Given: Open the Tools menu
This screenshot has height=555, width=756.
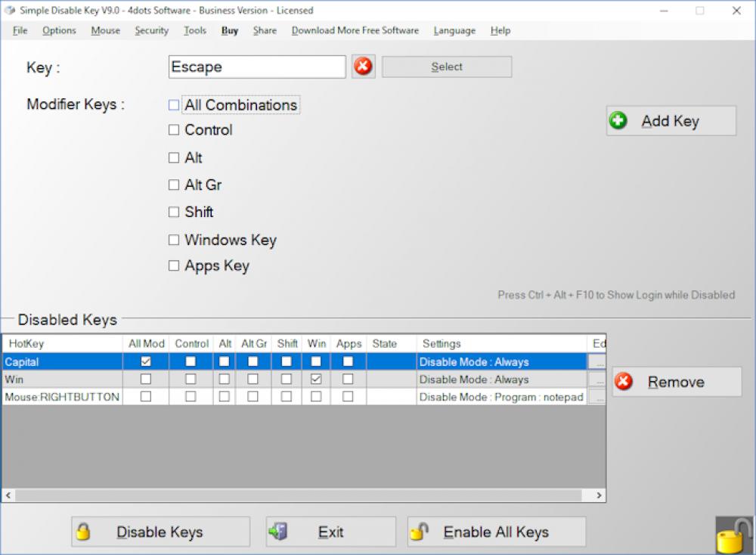Looking at the screenshot, I should click(194, 30).
